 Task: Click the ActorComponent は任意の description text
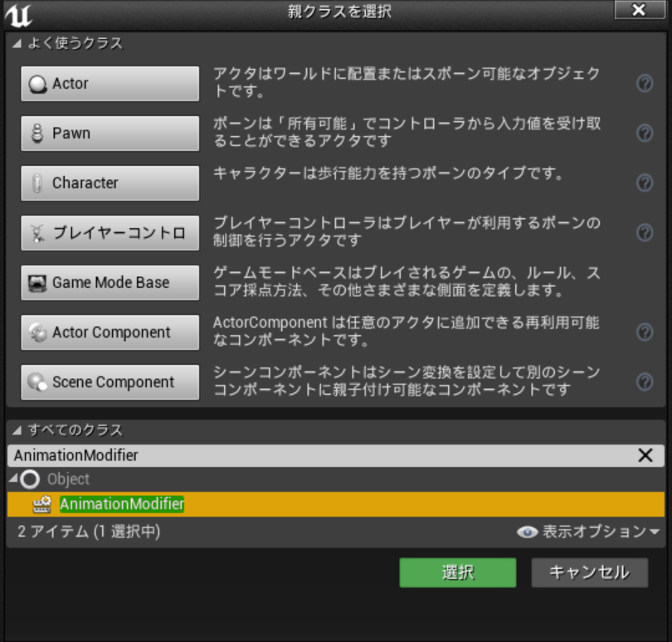tap(407, 331)
